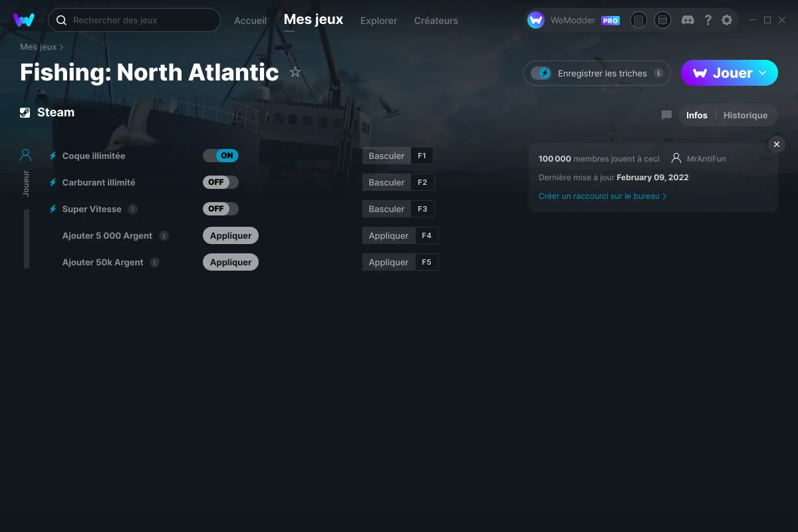Click the PRO badge
798x532 pixels.
(x=610, y=21)
